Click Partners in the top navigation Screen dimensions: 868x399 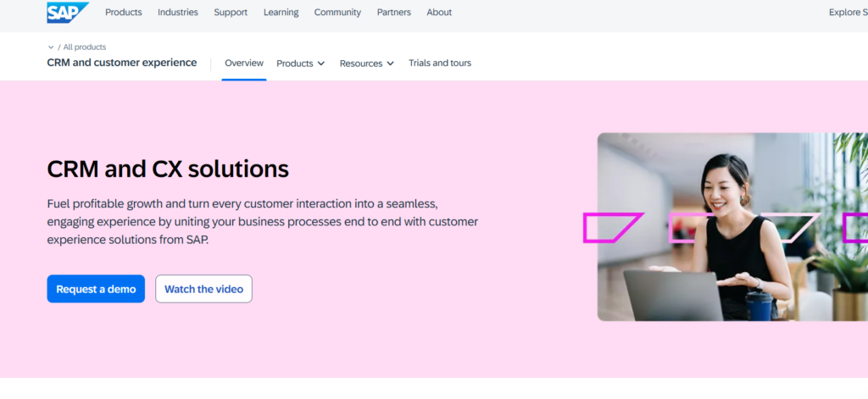tap(393, 13)
